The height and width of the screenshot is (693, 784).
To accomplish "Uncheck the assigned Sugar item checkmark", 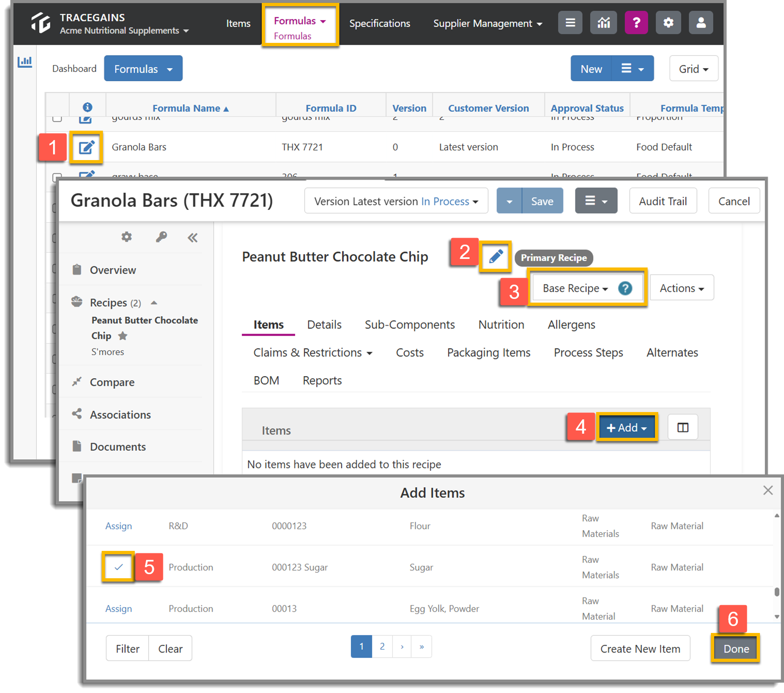I will click(x=118, y=567).
